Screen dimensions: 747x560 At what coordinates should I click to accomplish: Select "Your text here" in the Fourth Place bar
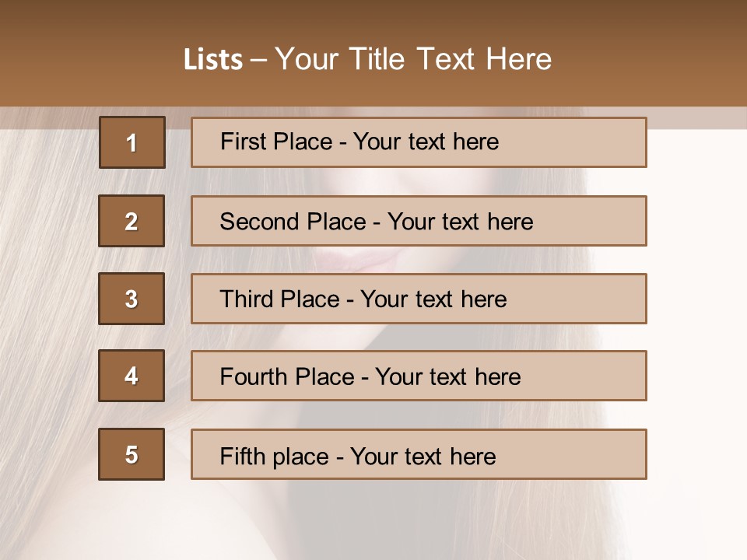point(447,377)
